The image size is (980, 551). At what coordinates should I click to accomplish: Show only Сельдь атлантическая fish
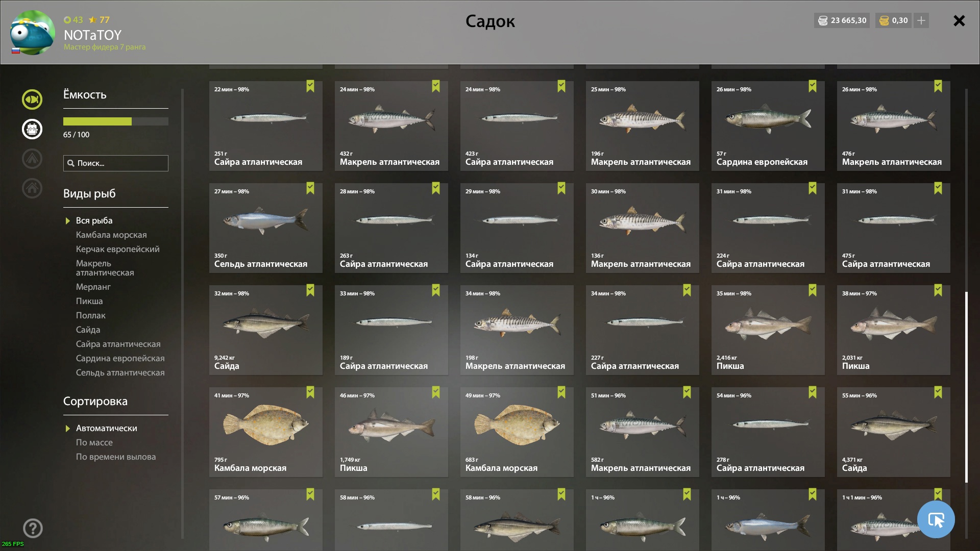tap(120, 372)
